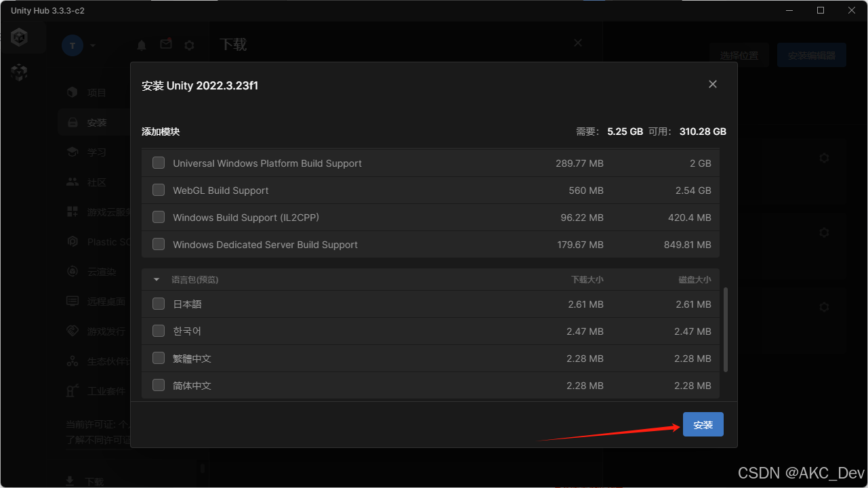Click the module list vertical scrollbar

[726, 329]
